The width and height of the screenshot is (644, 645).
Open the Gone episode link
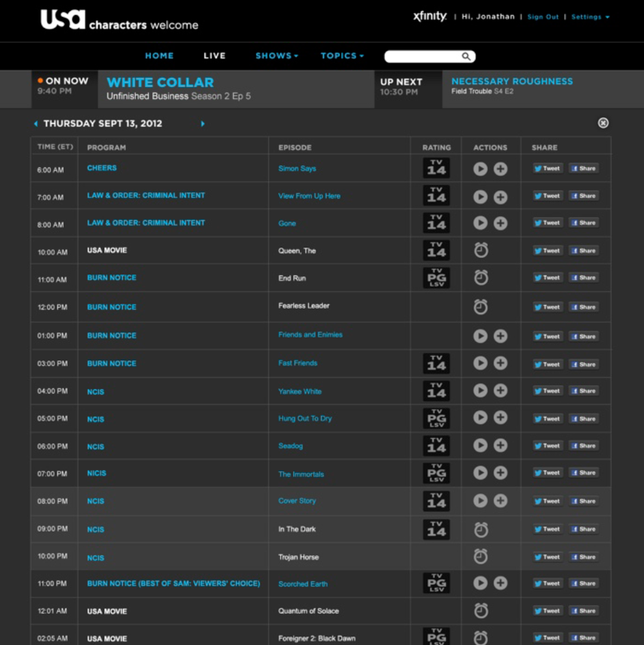point(287,223)
